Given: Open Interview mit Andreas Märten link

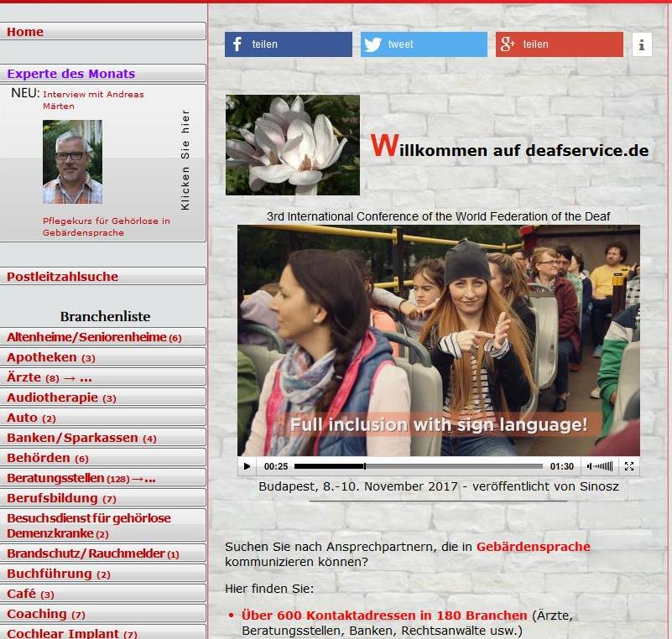Looking at the screenshot, I should tap(92, 100).
